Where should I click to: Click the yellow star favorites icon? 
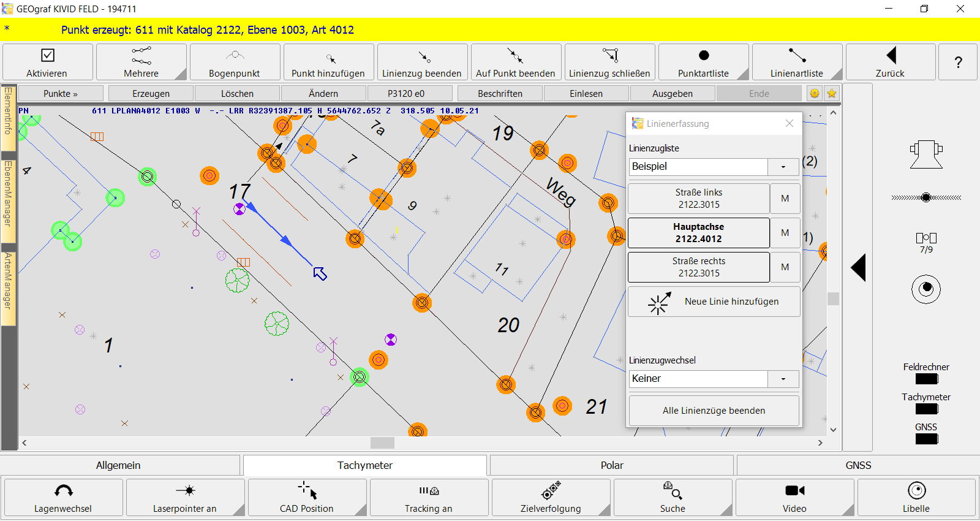831,94
